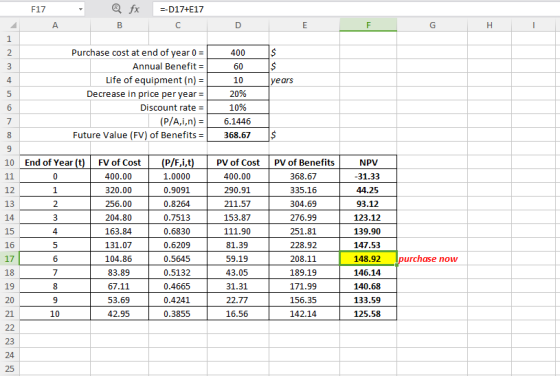Viewport: 560px width, 376px height.
Task: Click the FV of Cost value 42.95
Action: (119, 314)
